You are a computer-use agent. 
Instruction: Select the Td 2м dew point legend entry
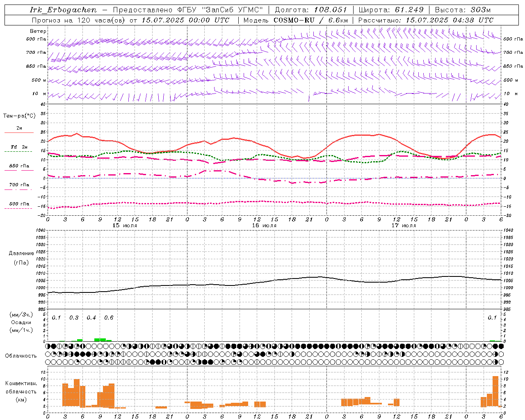(x=19, y=147)
